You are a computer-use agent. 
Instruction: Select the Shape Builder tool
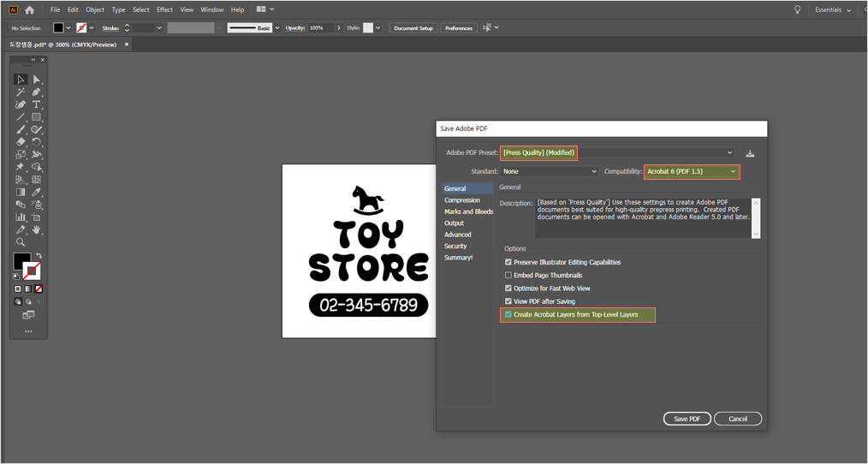click(37, 167)
